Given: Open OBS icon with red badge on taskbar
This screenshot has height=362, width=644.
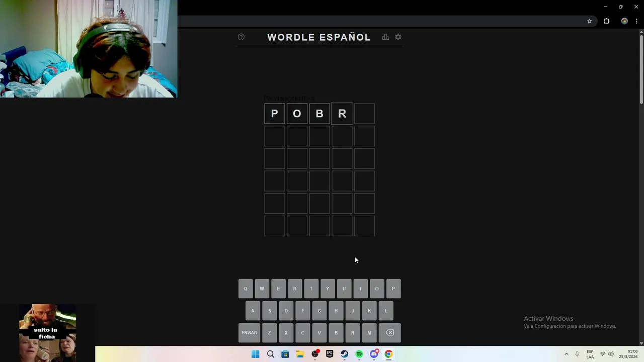Looking at the screenshot, I should [x=315, y=354].
